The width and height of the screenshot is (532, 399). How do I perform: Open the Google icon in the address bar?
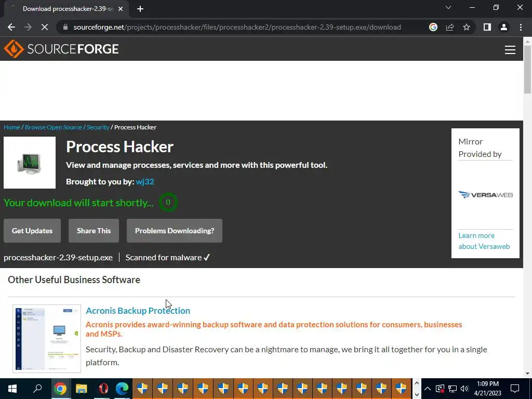[x=433, y=27]
